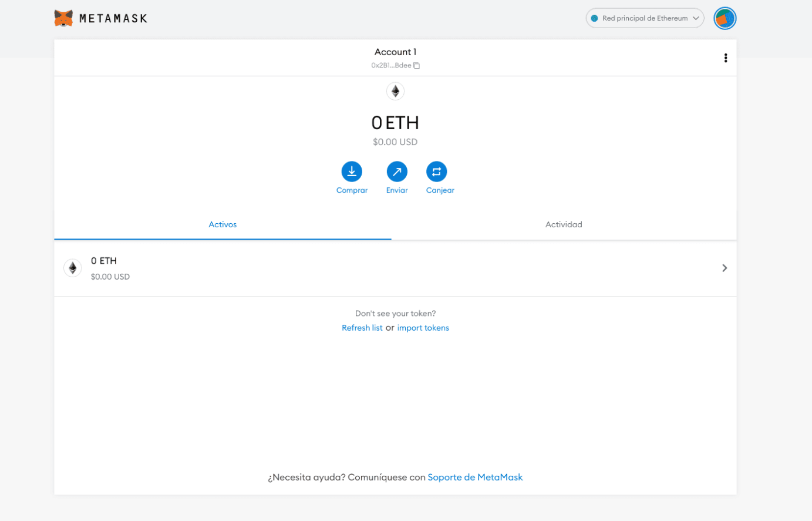
Task: Copy the account address with the clipboard icon
Action: 417,66
